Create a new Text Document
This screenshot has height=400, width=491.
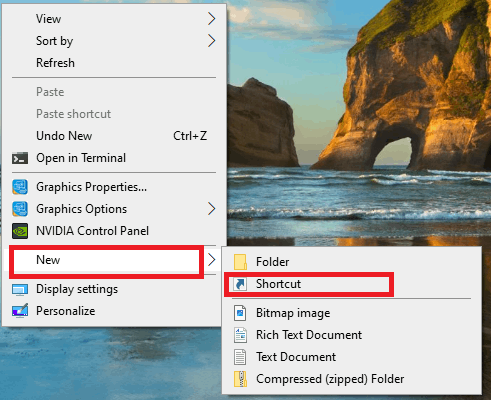[x=352, y=357]
